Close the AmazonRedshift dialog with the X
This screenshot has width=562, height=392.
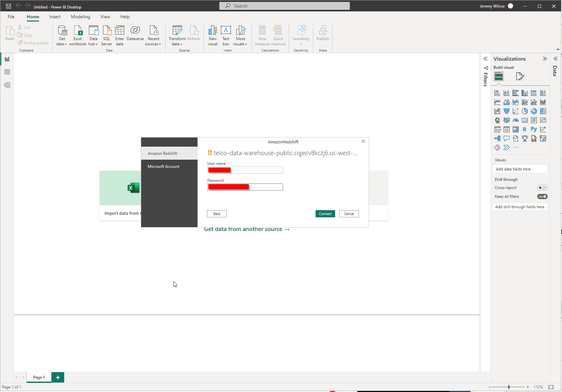(x=363, y=141)
